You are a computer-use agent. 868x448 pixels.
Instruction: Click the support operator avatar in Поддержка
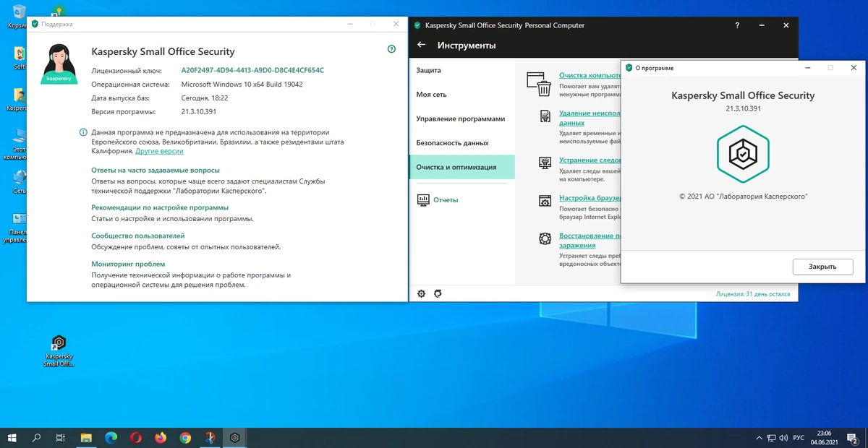click(x=59, y=64)
